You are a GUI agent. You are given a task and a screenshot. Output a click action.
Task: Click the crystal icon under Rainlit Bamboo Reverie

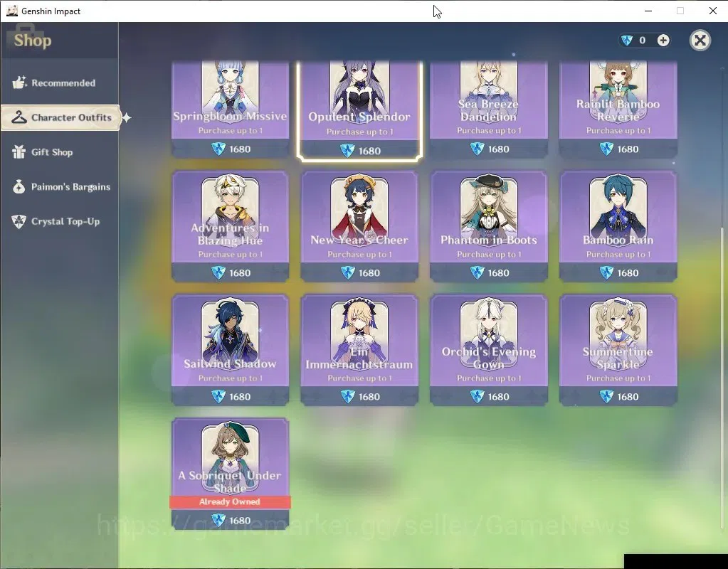click(x=606, y=149)
